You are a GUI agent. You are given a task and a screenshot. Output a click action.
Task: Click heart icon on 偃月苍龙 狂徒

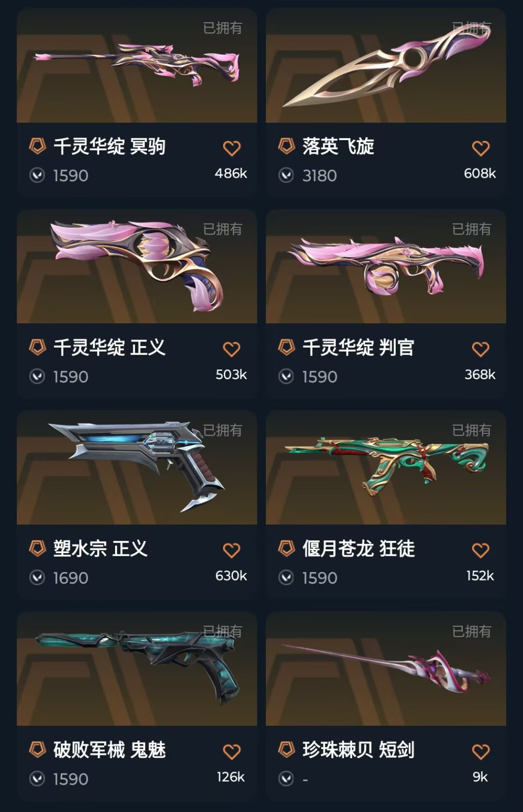pos(480,551)
